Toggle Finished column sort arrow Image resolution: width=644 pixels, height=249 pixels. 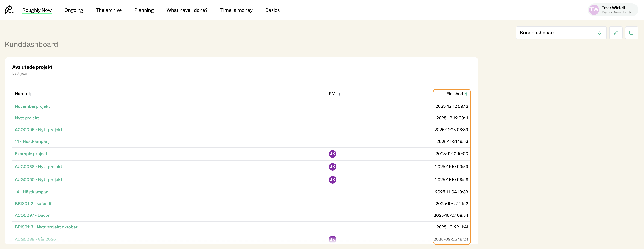[x=466, y=94]
